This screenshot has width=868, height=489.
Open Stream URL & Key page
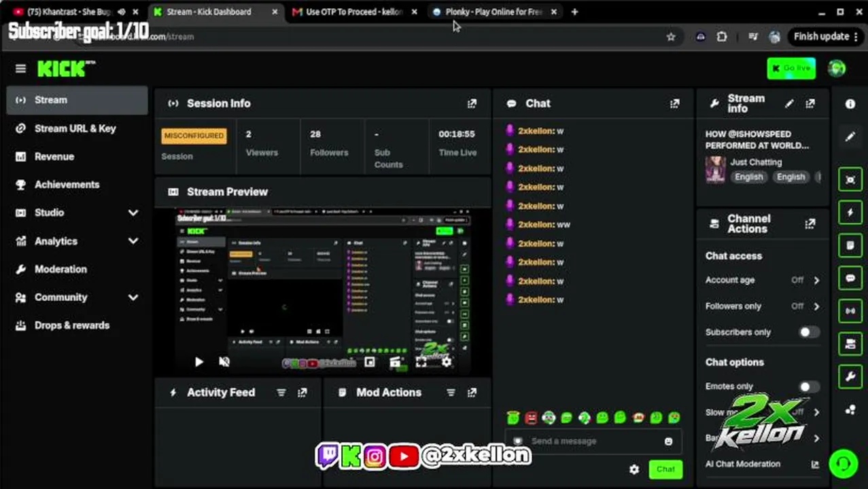pos(78,128)
